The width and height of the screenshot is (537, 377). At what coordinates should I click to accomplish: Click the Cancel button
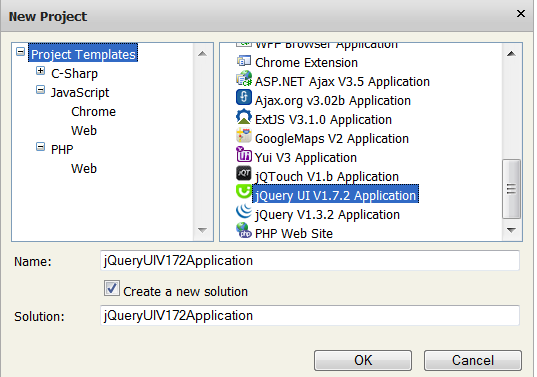click(x=473, y=360)
